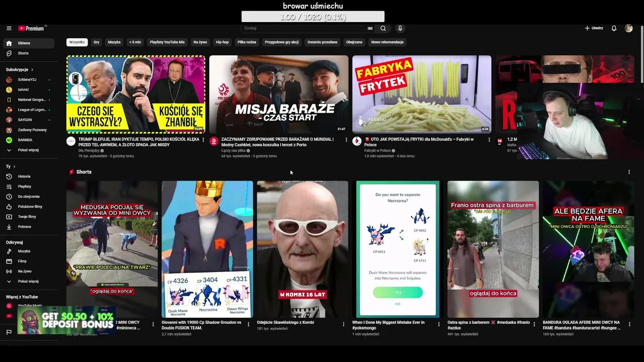Image resolution: width=644 pixels, height=362 pixels.
Task: Select the Piłka nożna filter chip
Action: tap(247, 42)
